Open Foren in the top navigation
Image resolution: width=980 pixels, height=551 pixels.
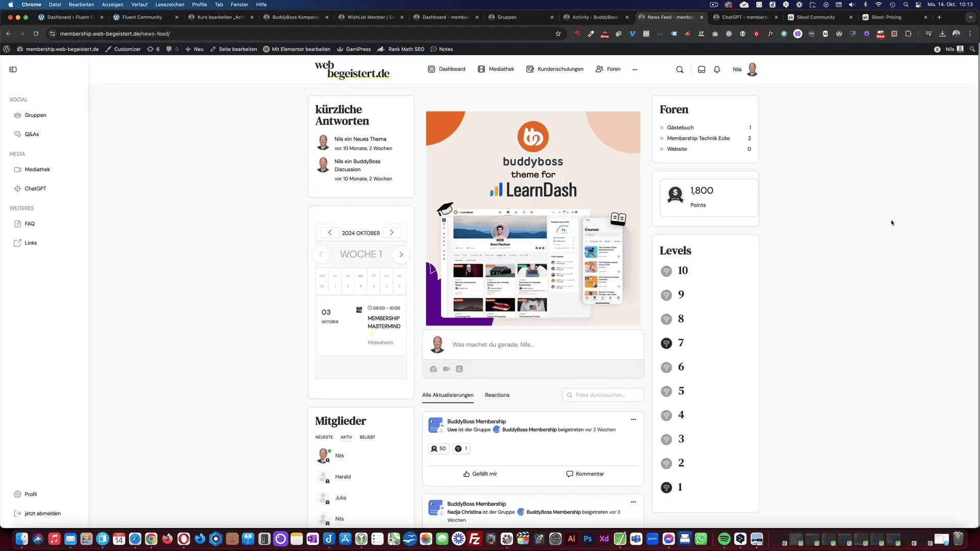pyautogui.click(x=608, y=69)
